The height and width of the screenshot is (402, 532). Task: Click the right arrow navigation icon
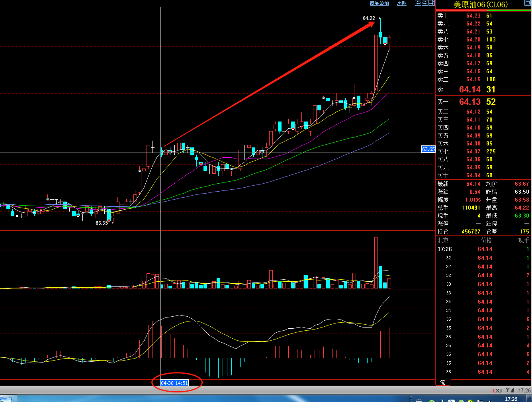(425, 3)
